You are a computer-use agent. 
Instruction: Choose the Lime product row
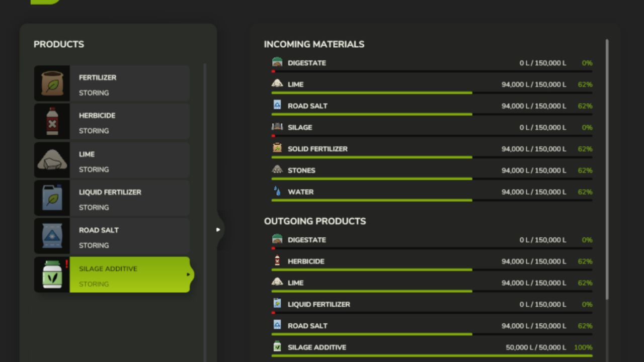pyautogui.click(x=129, y=160)
